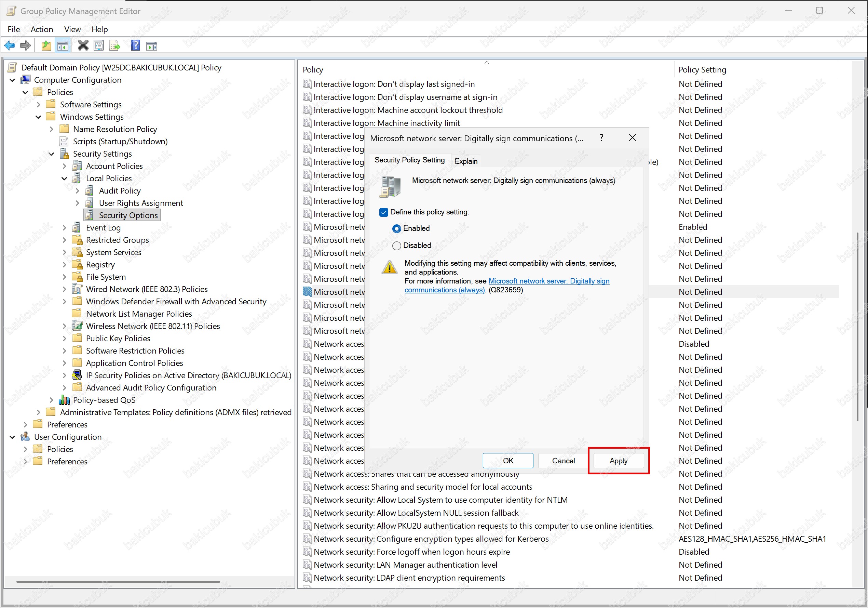Click OK in the policy dialog
The width and height of the screenshot is (868, 608).
click(x=508, y=461)
